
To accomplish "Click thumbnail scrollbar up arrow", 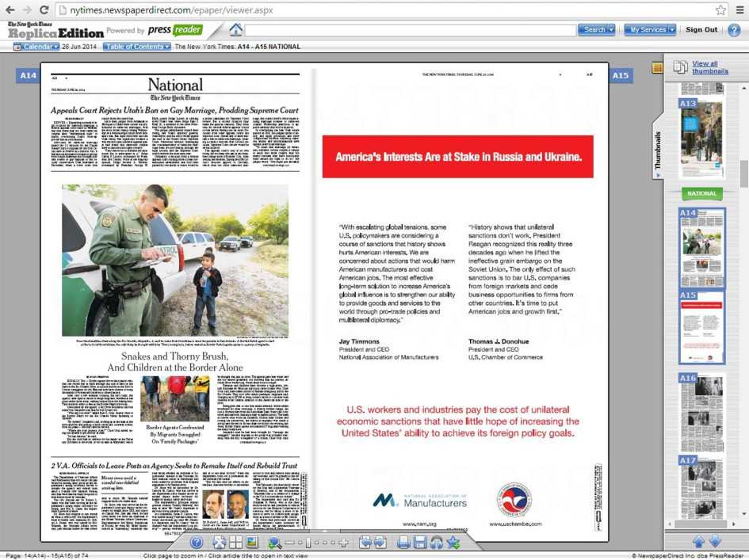I will 743,89.
